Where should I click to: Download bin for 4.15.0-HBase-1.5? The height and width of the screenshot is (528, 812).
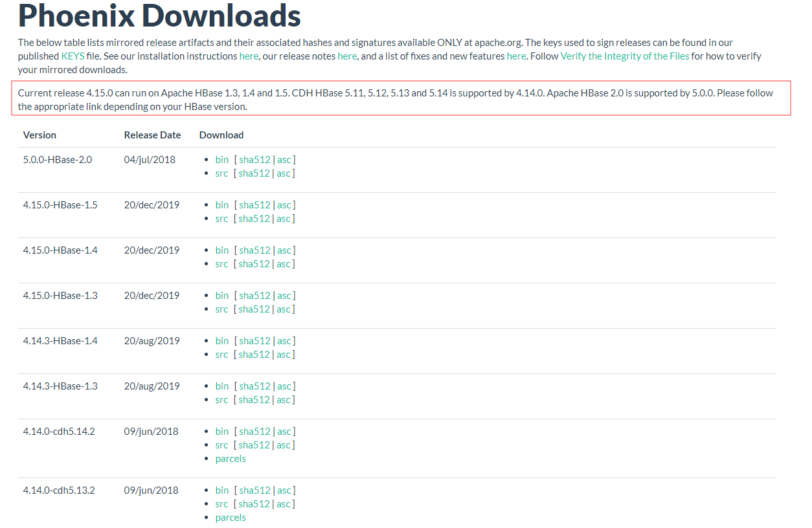tap(222, 205)
